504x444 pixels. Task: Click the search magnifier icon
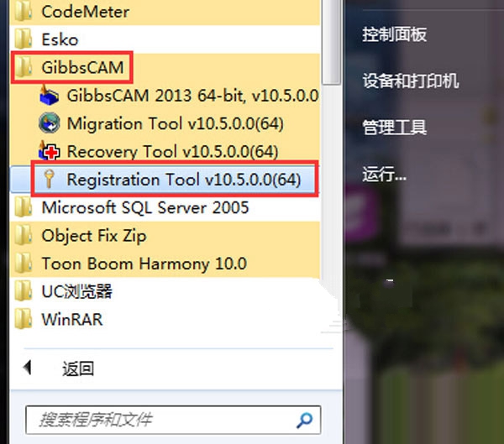coord(304,420)
